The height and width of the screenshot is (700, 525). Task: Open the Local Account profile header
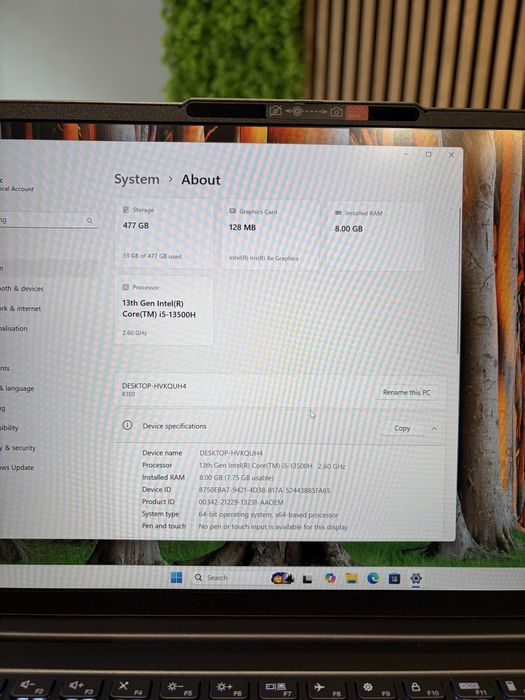(x=17, y=184)
